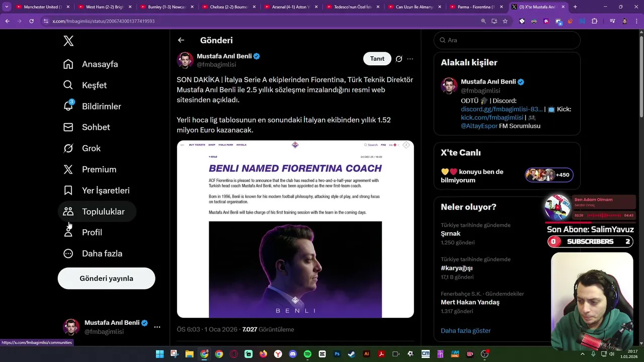Image resolution: width=644 pixels, height=362 pixels.
Task: Click install app icon in address bar
Action: pyautogui.click(x=494, y=21)
